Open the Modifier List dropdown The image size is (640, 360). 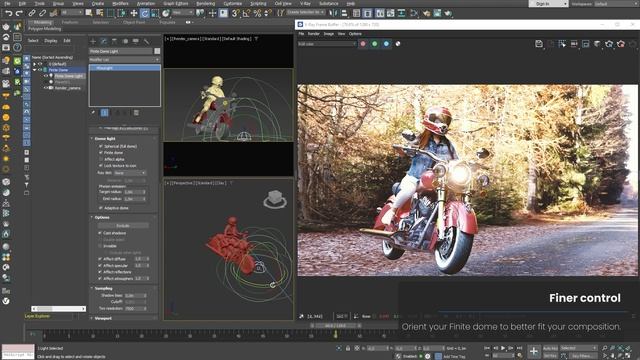(x=124, y=60)
